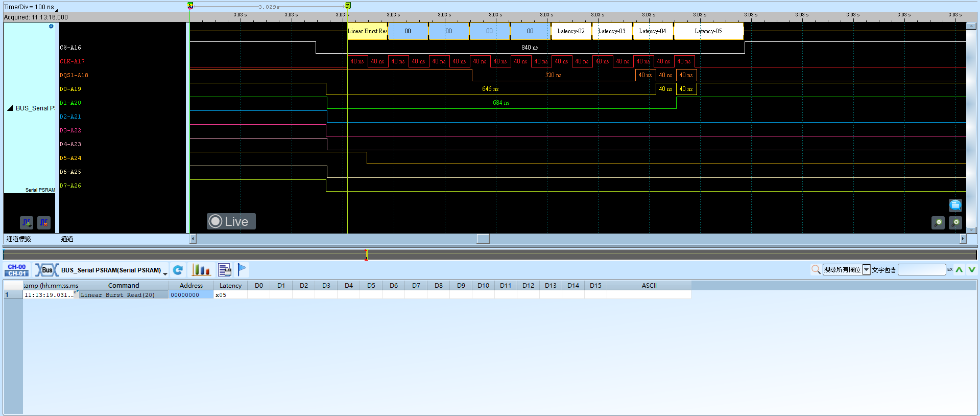Click the add-channel waveform icon
The width and height of the screenshot is (980, 416).
27,223
